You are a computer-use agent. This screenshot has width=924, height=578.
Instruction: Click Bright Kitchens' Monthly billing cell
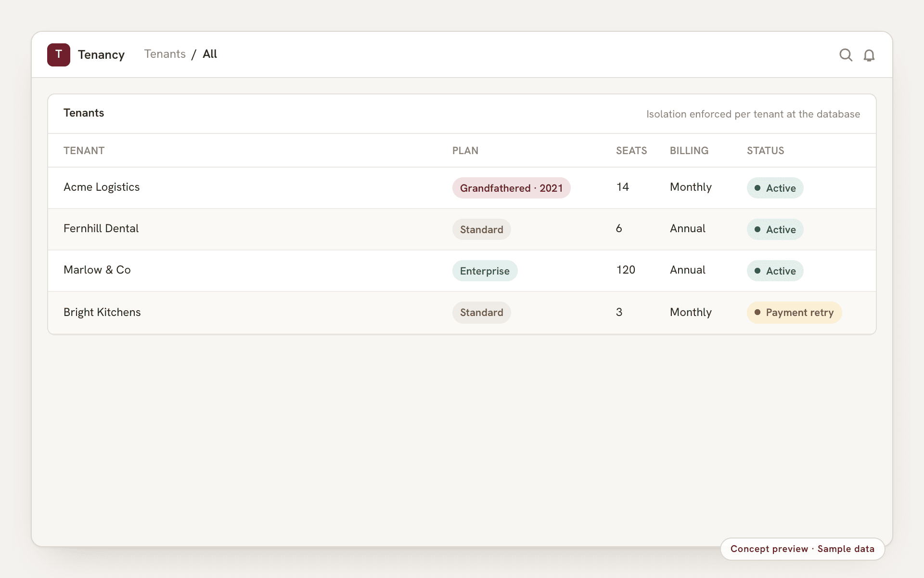(x=691, y=312)
